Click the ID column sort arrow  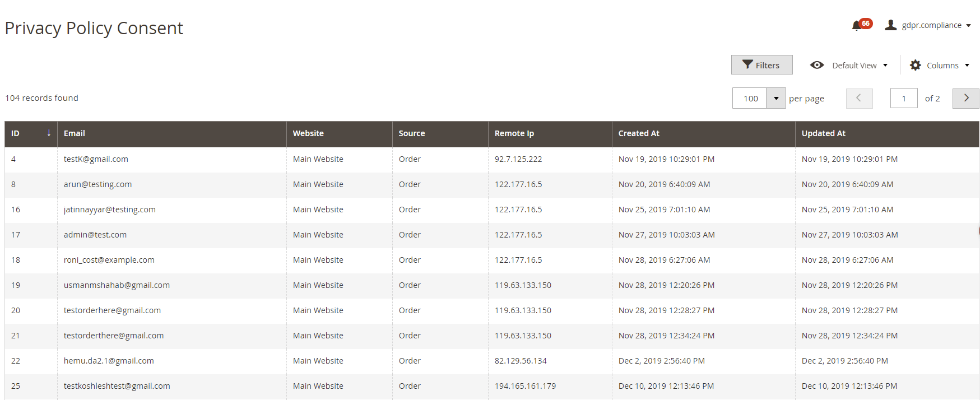pos(49,133)
